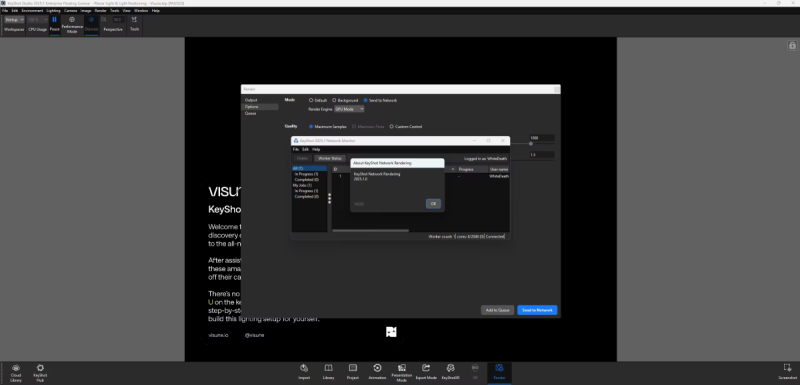Click Network Monitor title bar app icon
Viewport: 800px width, 385px height.
coord(296,141)
